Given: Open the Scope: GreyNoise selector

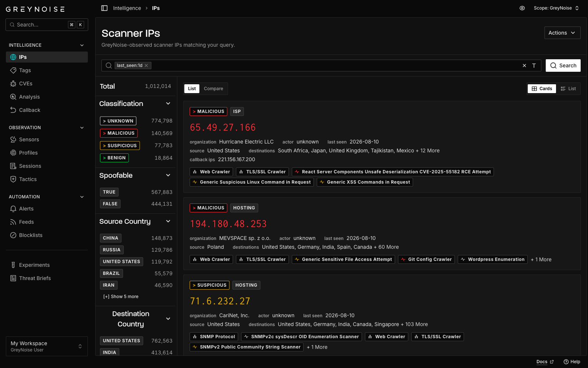Looking at the screenshot, I should (x=556, y=8).
